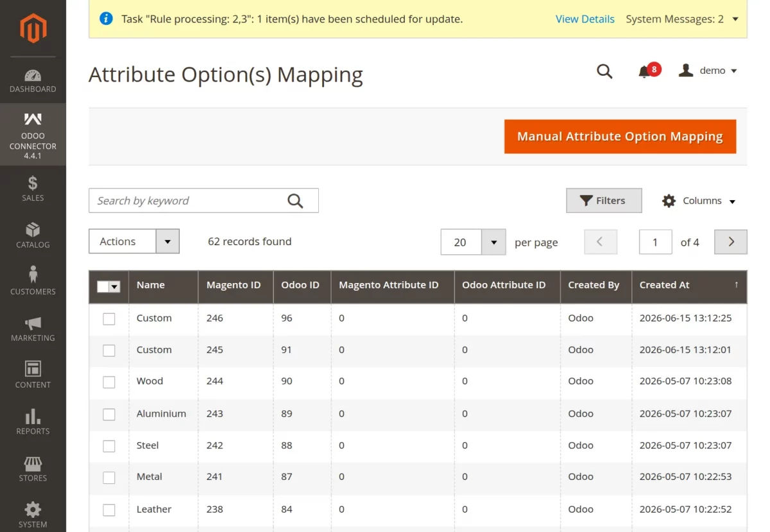The width and height of the screenshot is (770, 532).
Task: Click the current page number field
Action: pos(655,242)
